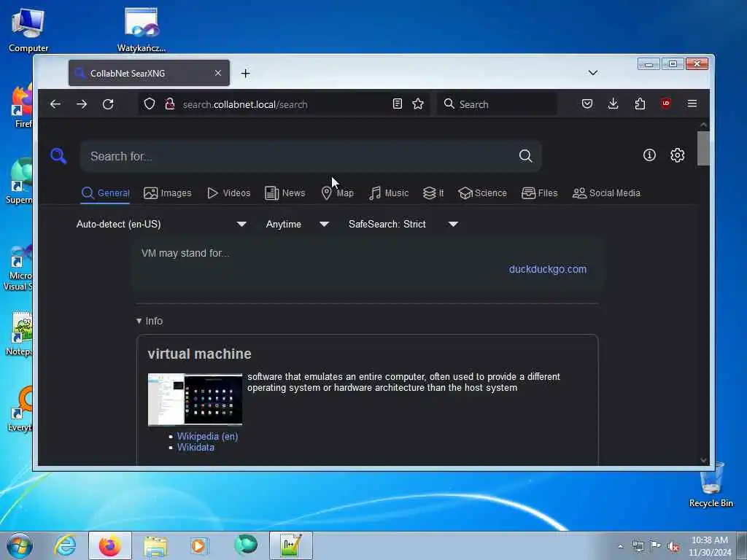Switch to the Science category
The width and height of the screenshot is (747, 560).
click(482, 192)
